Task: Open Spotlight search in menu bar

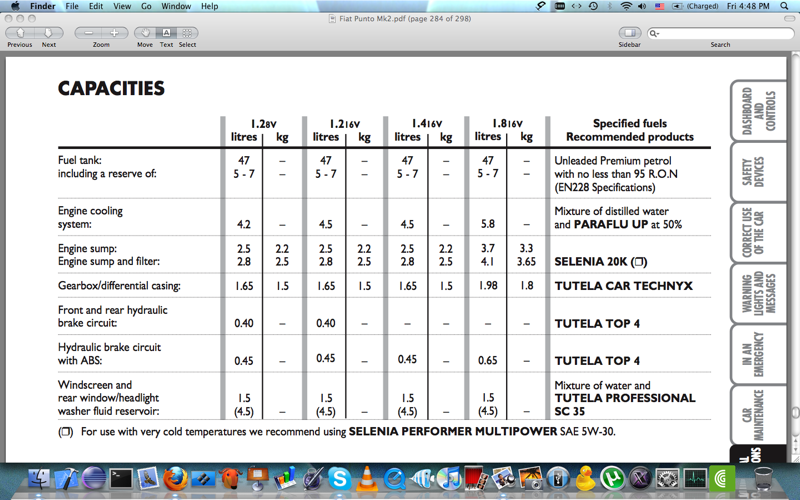Action: click(786, 6)
